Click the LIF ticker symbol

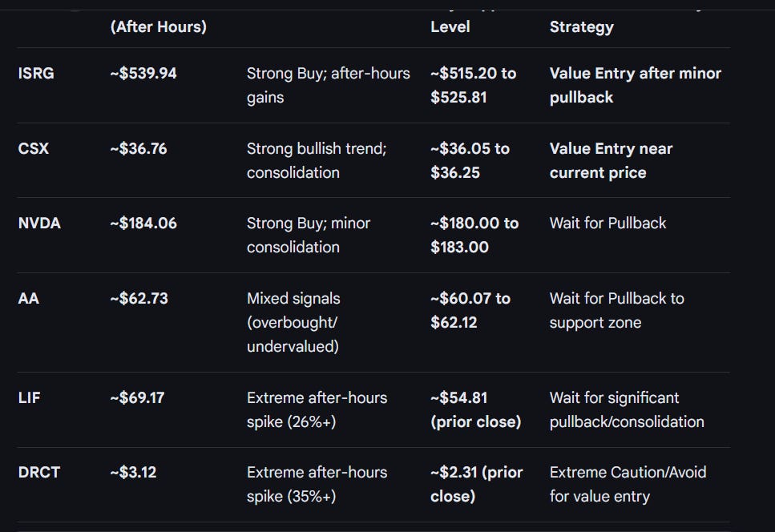pos(29,397)
